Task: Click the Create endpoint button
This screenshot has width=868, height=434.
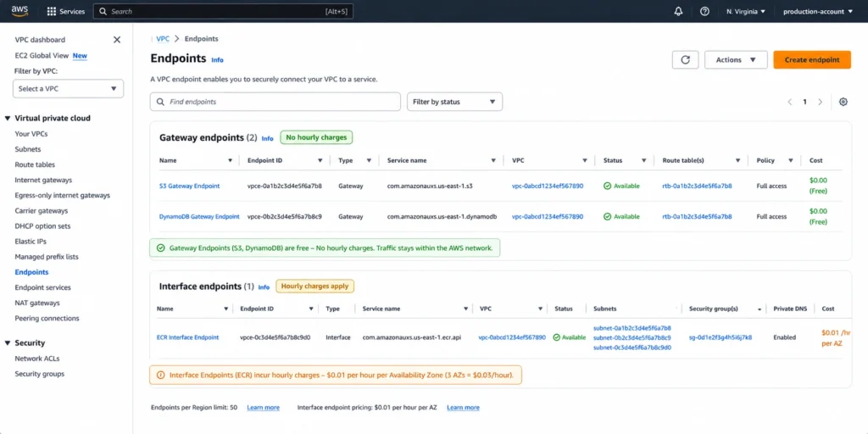Action: tap(812, 60)
